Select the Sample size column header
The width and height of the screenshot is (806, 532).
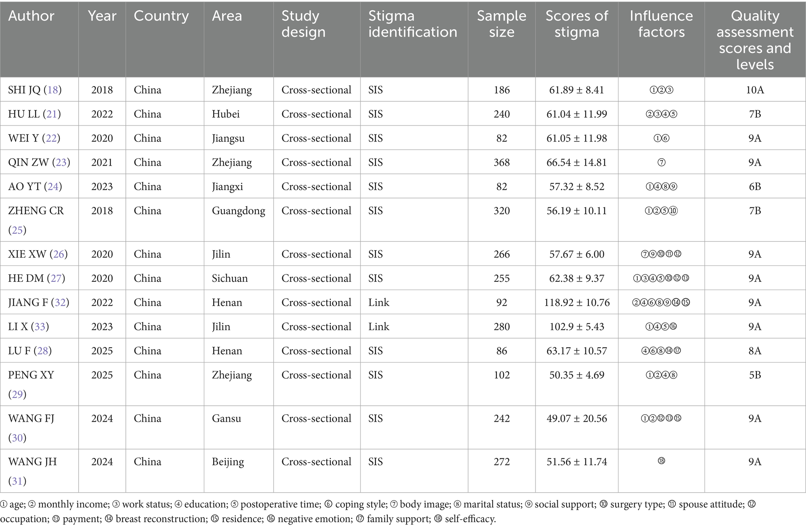pos(501,24)
